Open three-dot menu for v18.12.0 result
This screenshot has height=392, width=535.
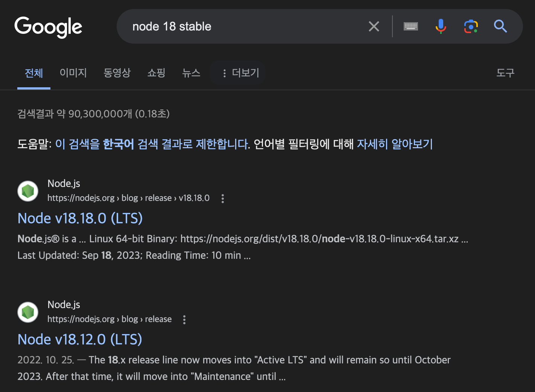[x=184, y=319]
